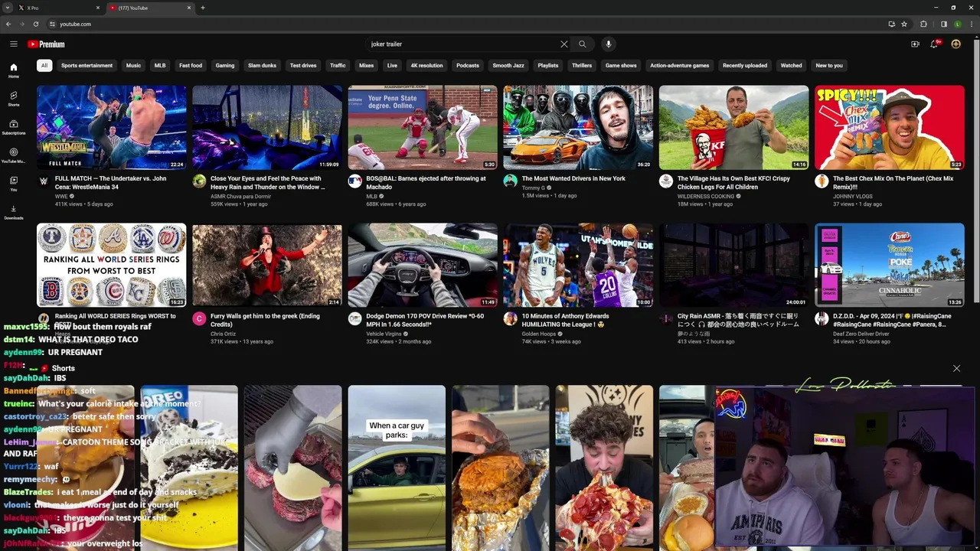Open the Most Wanted Drivers thumbnail
Image resolution: width=980 pixels, height=551 pixels.
578,127
